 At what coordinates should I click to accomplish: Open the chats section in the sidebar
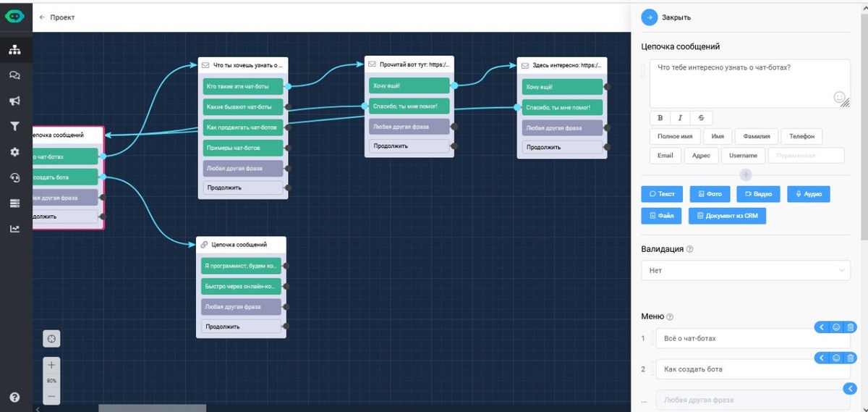pyautogui.click(x=14, y=75)
